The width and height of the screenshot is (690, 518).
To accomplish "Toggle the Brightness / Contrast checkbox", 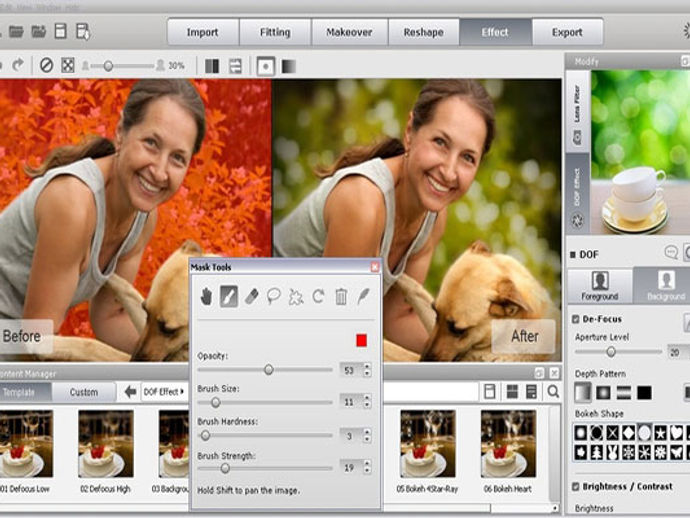I will (576, 486).
